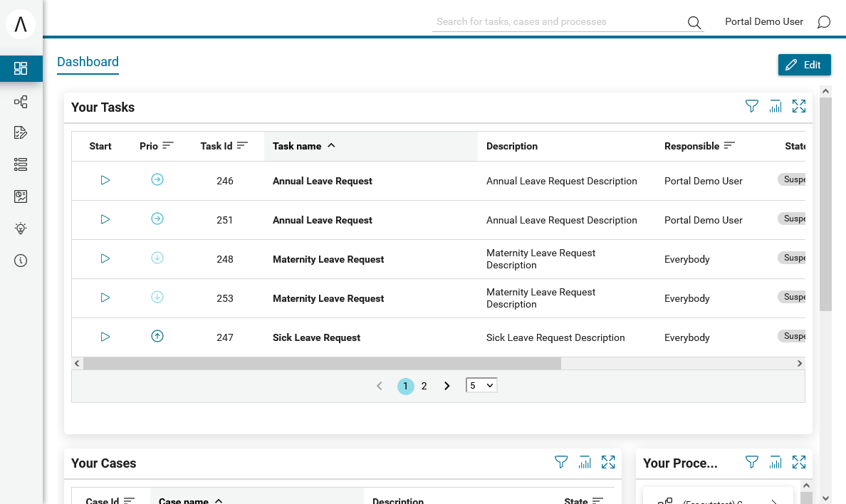Expand the Your Tasks widget to fullscreen
Image resolution: width=846 pixels, height=504 pixels.
pyautogui.click(x=799, y=106)
